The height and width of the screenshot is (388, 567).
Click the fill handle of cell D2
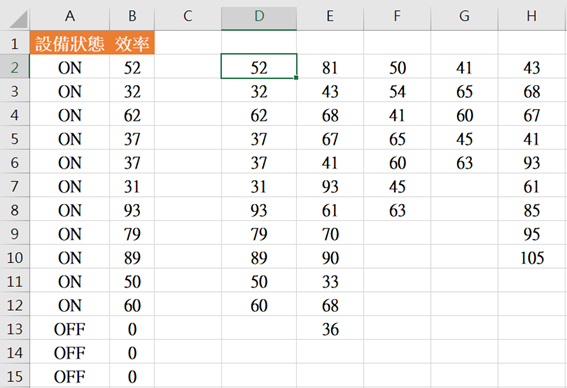(x=296, y=77)
